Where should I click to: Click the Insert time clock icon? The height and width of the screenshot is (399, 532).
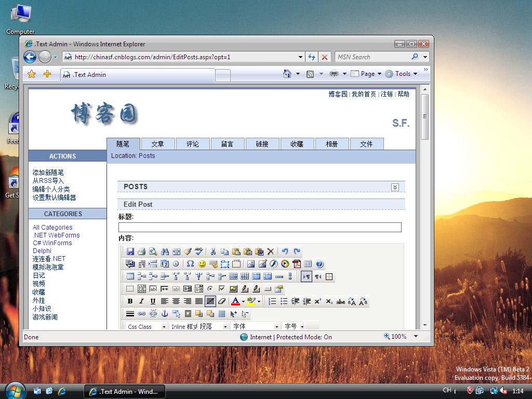pos(176,264)
